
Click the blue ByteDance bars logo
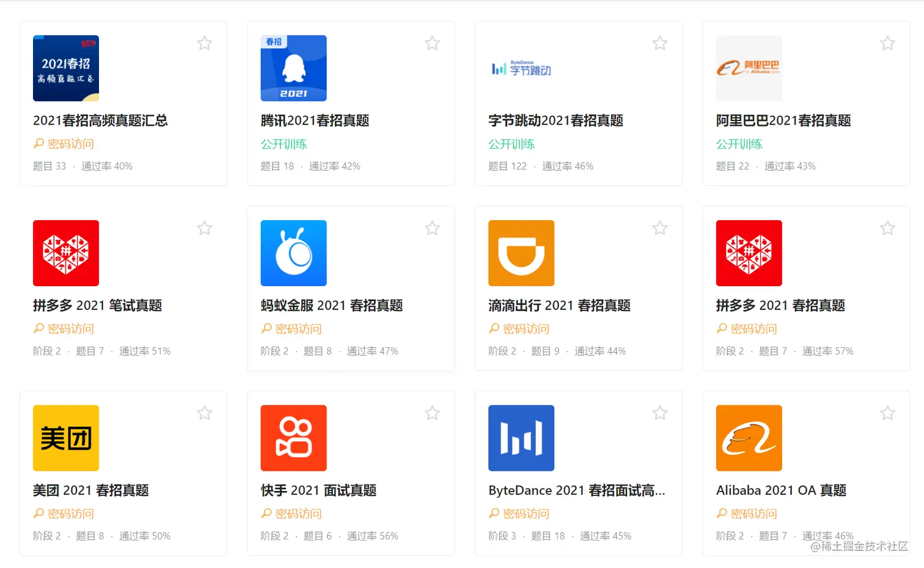(521, 438)
